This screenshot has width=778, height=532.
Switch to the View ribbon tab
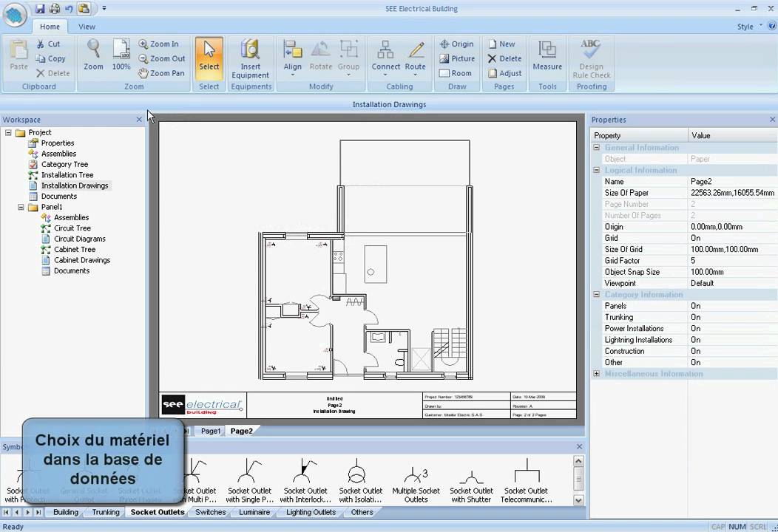[87, 27]
